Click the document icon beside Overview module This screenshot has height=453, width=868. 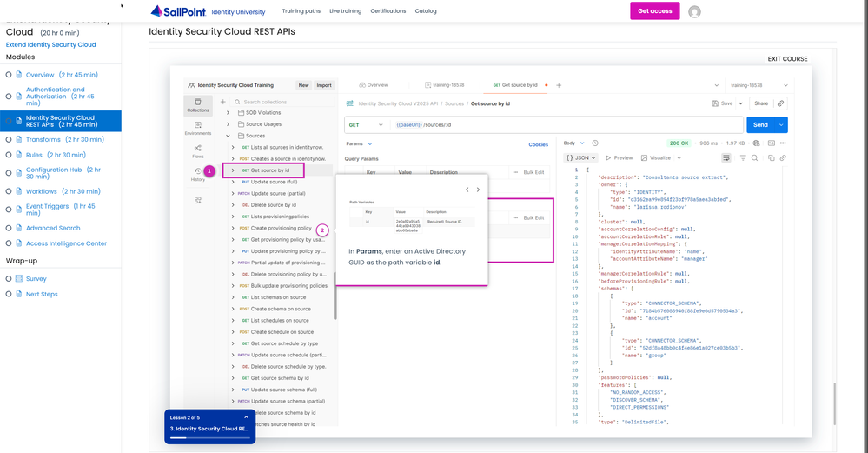(x=19, y=74)
